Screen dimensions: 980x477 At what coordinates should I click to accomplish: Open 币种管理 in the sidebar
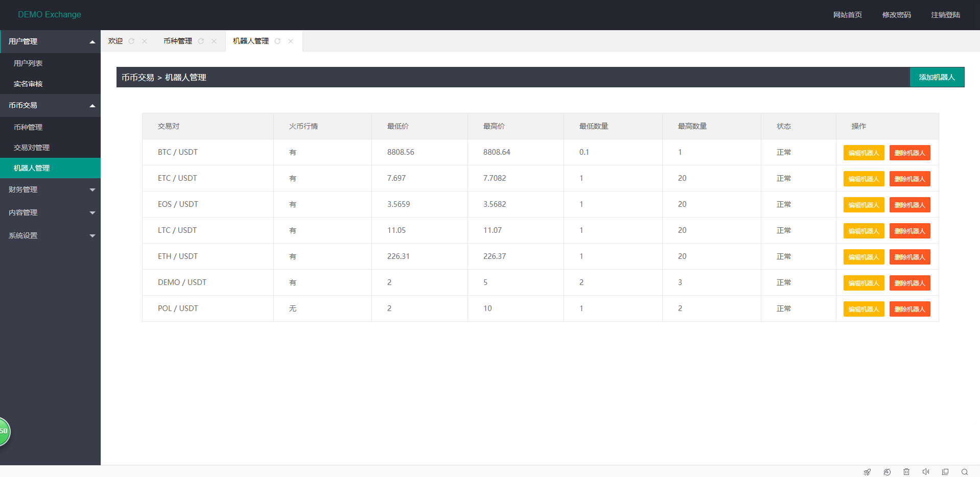(50, 127)
